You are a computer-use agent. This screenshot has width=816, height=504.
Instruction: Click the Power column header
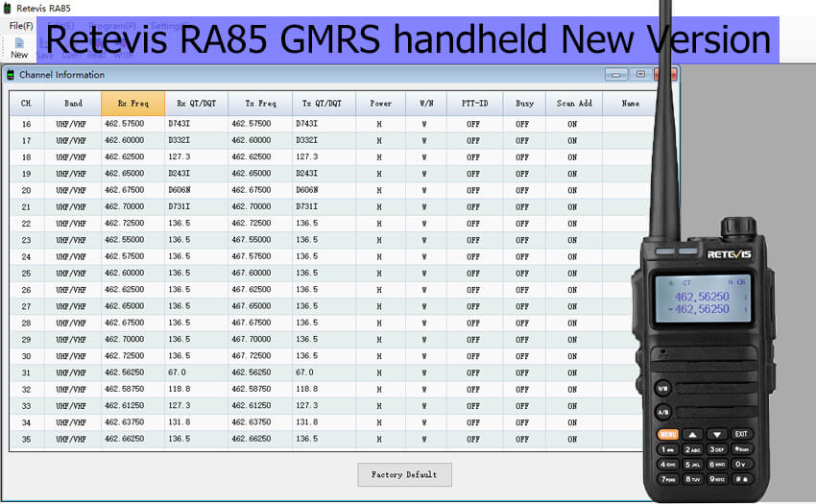click(380, 104)
